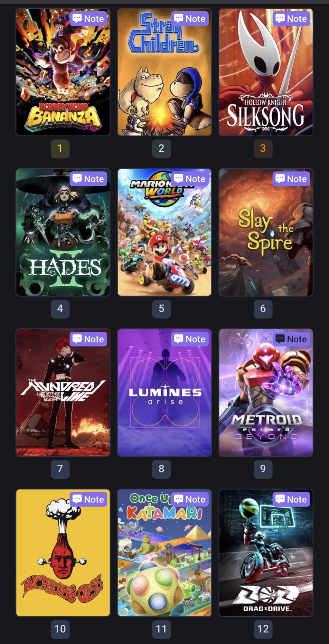Click the rank 5 number badge

pos(162,308)
